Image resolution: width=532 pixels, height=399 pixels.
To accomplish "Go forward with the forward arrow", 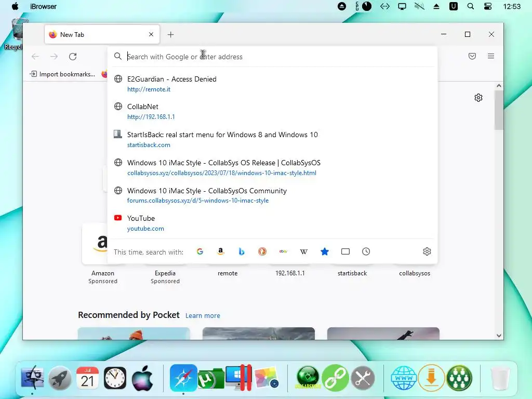I will pyautogui.click(x=54, y=56).
